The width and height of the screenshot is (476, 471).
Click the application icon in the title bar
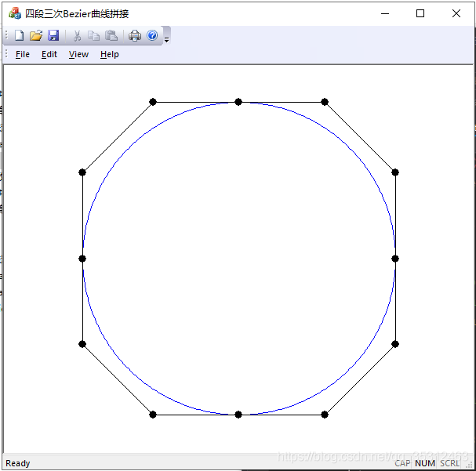pyautogui.click(x=15, y=13)
